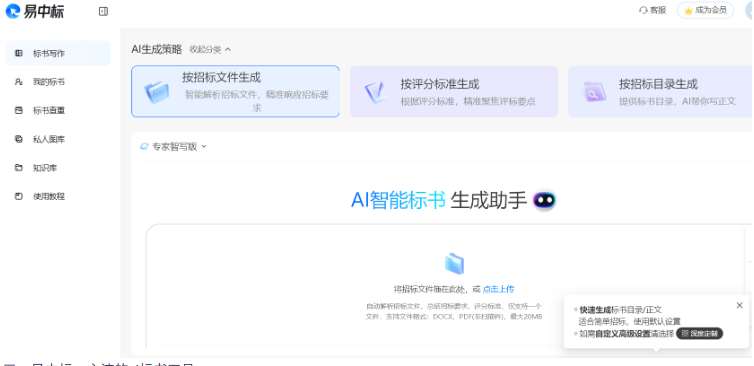Click the AI robot assistant icon
This screenshot has width=754, height=366.
544,201
